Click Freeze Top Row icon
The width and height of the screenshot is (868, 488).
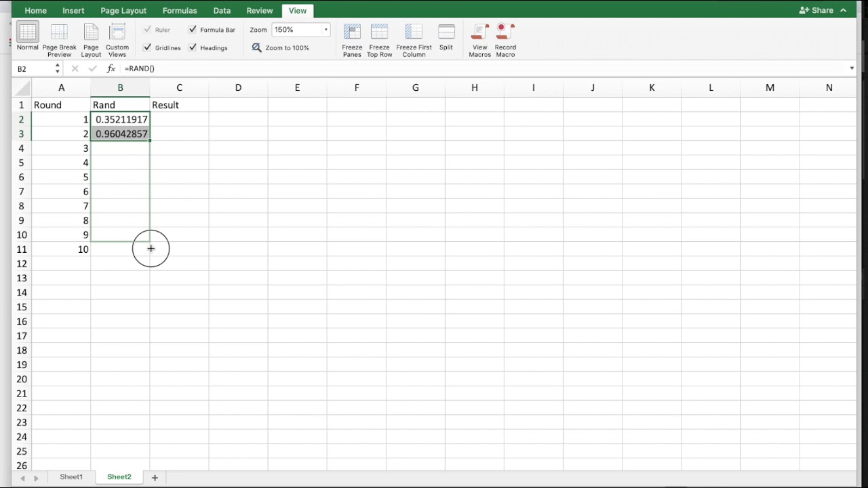tap(379, 41)
